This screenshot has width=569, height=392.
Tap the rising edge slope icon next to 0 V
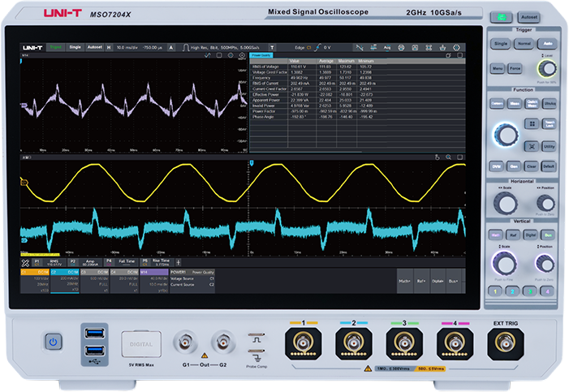point(317,48)
